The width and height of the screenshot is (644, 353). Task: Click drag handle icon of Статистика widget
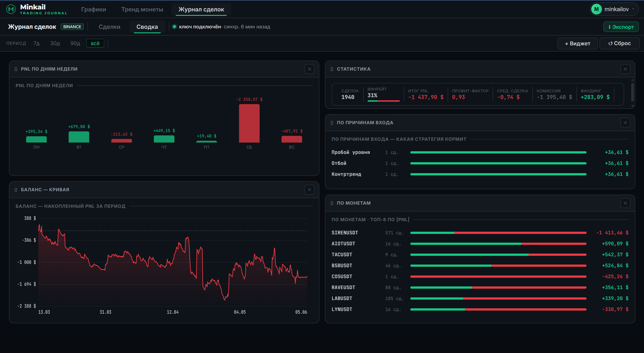click(332, 69)
